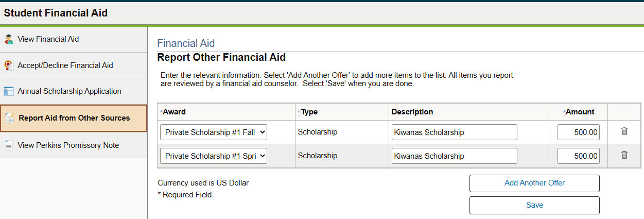
Task: Click the first row Description field
Action: click(454, 132)
